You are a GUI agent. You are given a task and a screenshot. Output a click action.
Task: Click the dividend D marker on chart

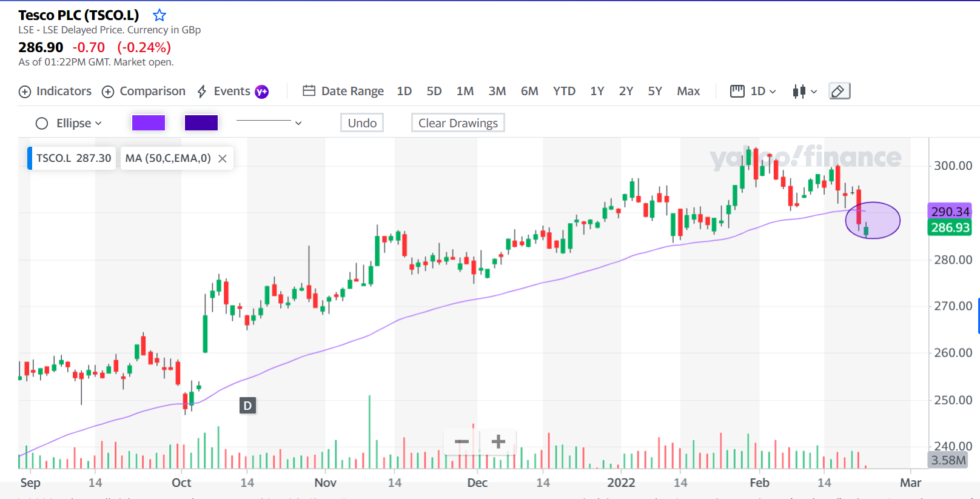[247, 406]
